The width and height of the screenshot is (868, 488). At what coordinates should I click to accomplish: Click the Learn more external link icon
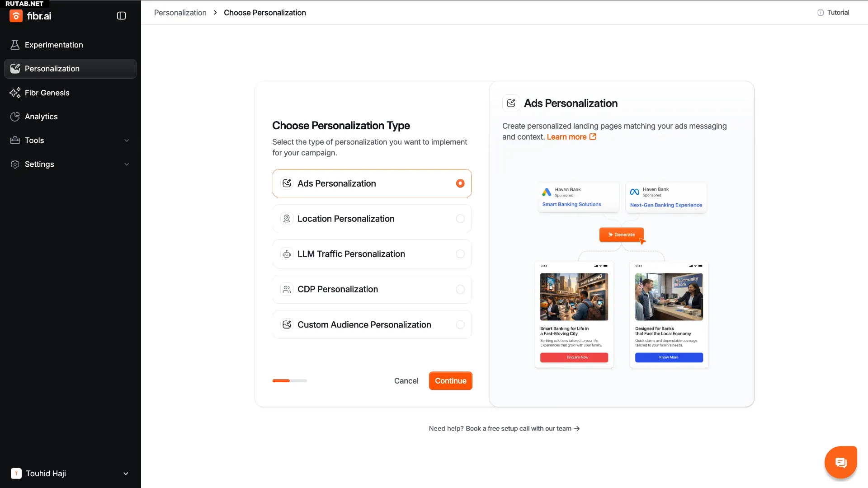[x=593, y=137]
